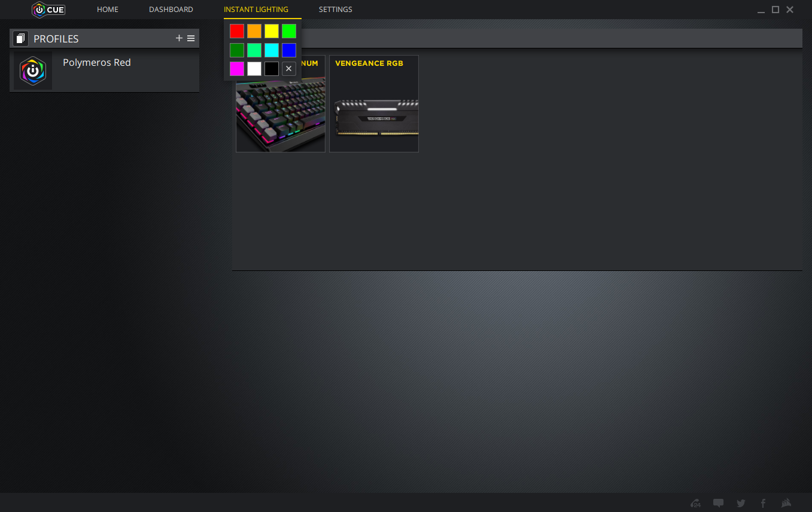Apply the blue instant lighting swatch
Image resolution: width=812 pixels, height=512 pixels.
click(289, 50)
